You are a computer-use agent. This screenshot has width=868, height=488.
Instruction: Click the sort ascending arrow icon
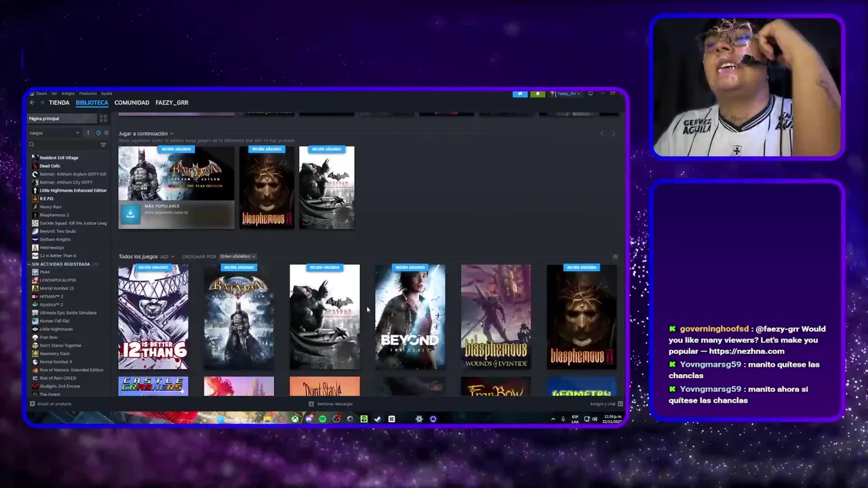tap(87, 133)
